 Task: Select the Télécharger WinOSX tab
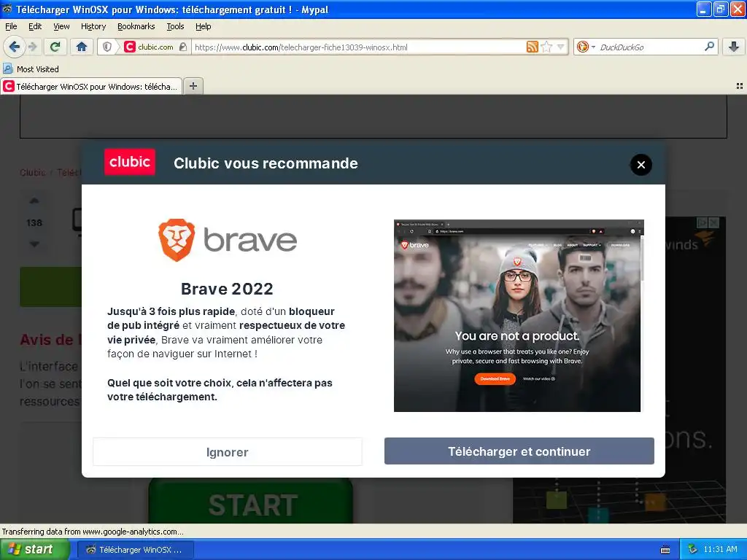click(x=91, y=86)
